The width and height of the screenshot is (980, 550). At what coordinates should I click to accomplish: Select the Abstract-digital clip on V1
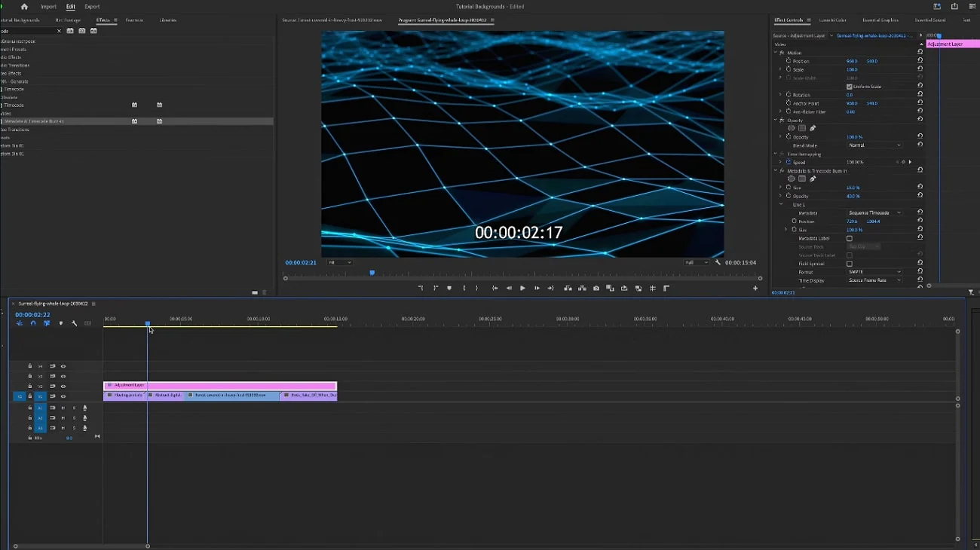(x=167, y=395)
